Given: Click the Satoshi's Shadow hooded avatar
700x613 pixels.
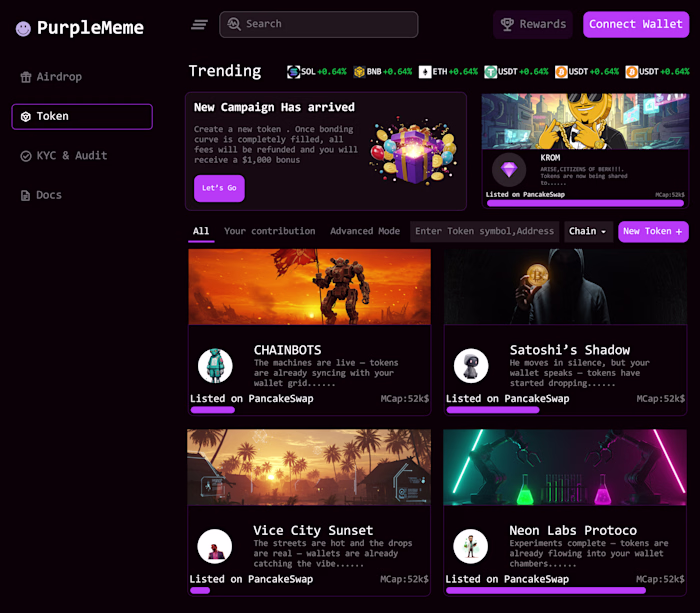Looking at the screenshot, I should point(471,366).
